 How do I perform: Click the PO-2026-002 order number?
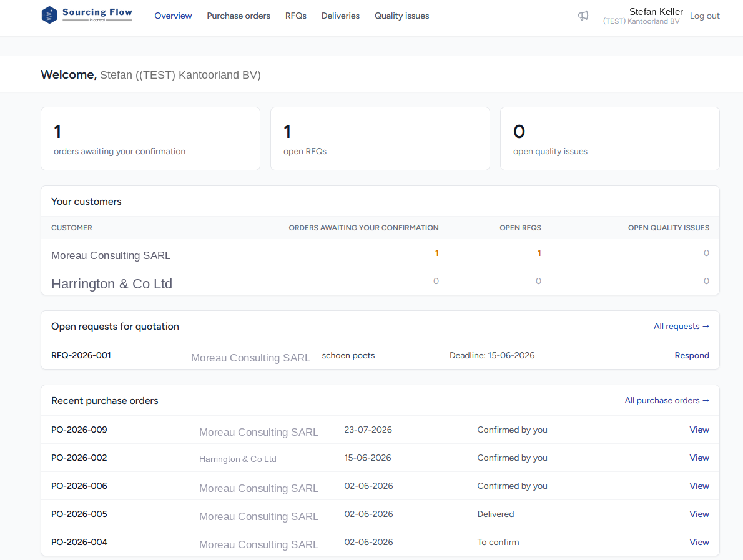(79, 458)
